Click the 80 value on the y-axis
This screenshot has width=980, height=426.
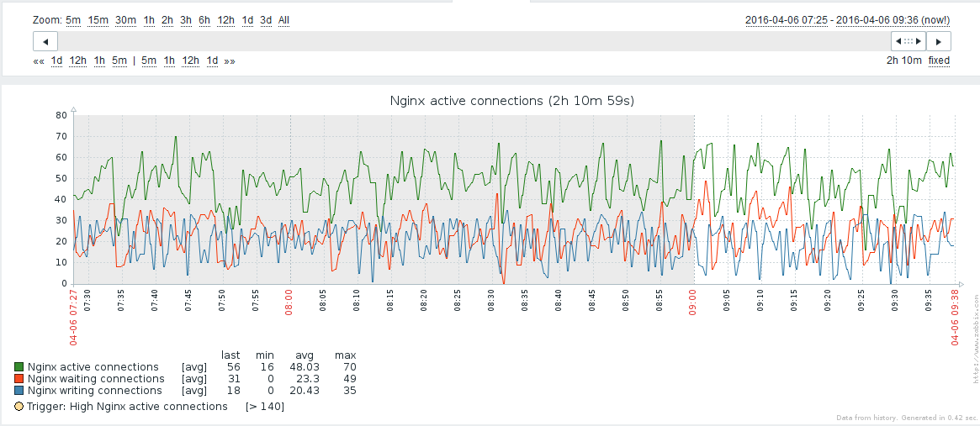pos(61,115)
